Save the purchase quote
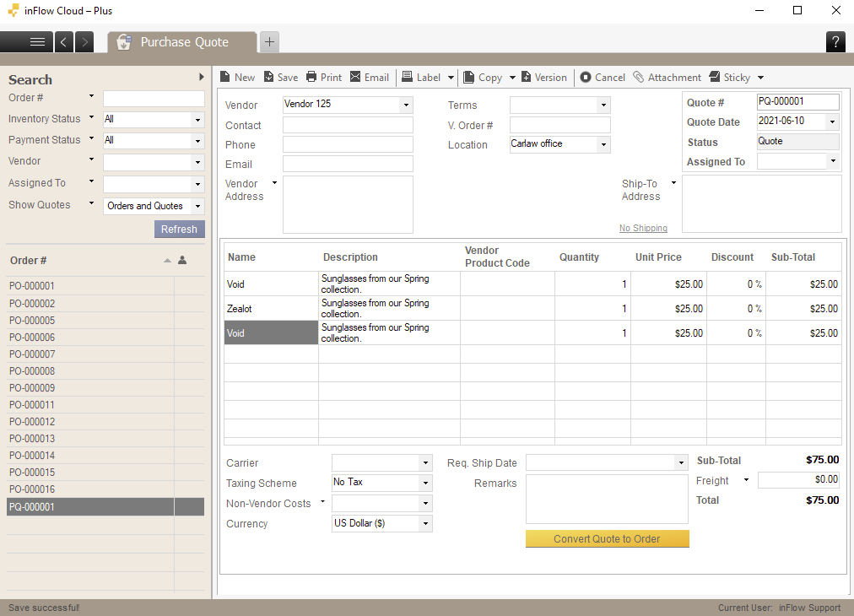Screen dimensions: 854x616 (x=280, y=77)
